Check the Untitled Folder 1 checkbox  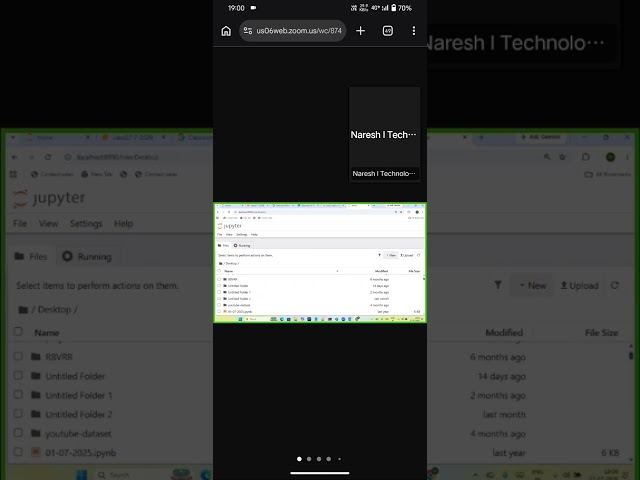tap(18, 394)
